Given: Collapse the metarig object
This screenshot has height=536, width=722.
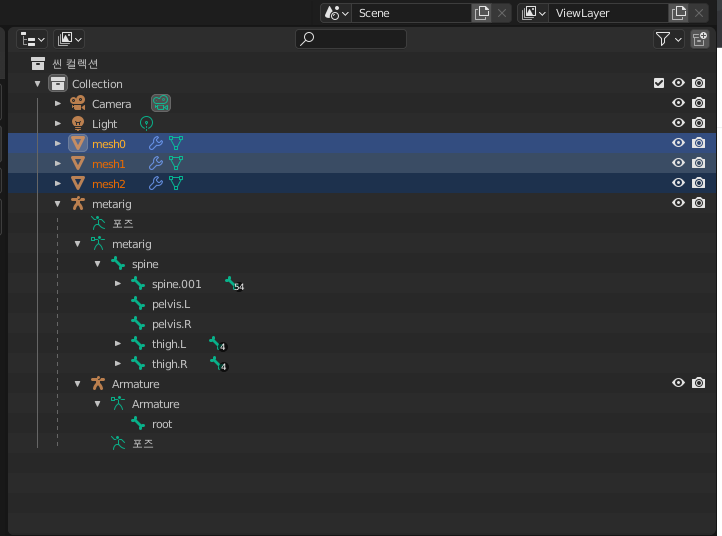Looking at the screenshot, I should pyautogui.click(x=58, y=204).
